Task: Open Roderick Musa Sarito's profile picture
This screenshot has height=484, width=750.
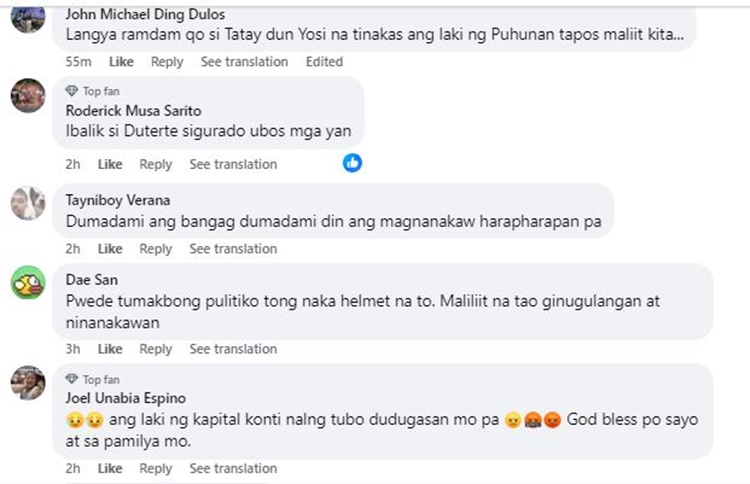Action: click(28, 96)
